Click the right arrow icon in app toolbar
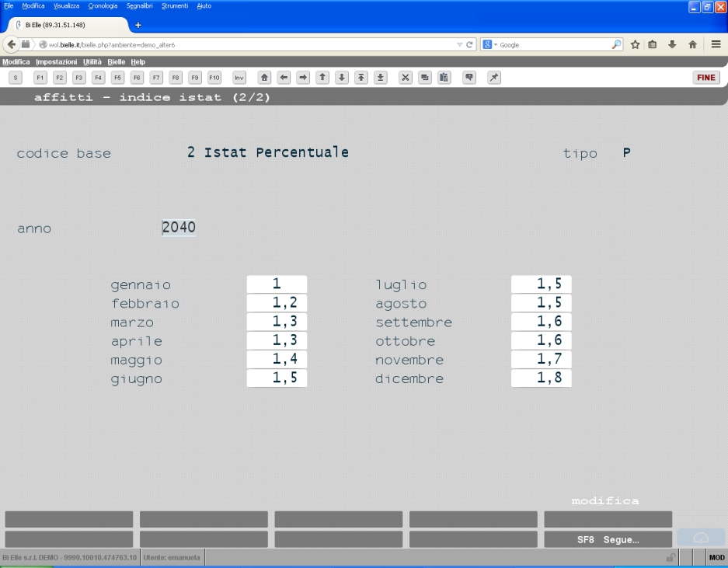Image resolution: width=728 pixels, height=568 pixels. pyautogui.click(x=303, y=78)
